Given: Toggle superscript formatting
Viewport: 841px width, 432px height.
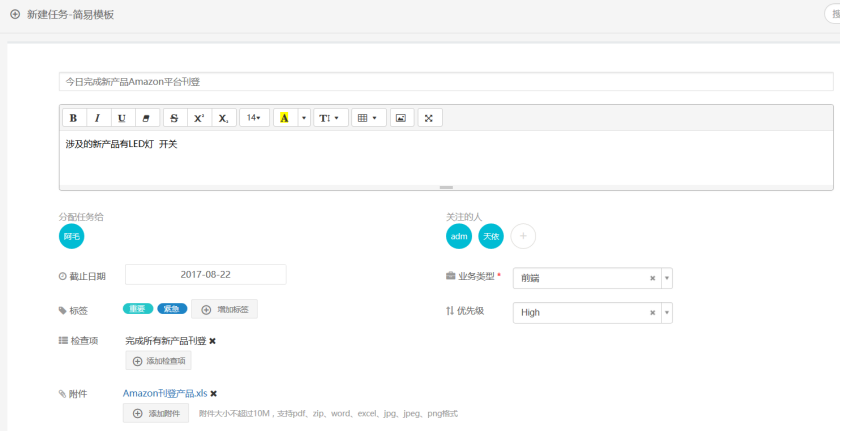Looking at the screenshot, I should point(199,118).
